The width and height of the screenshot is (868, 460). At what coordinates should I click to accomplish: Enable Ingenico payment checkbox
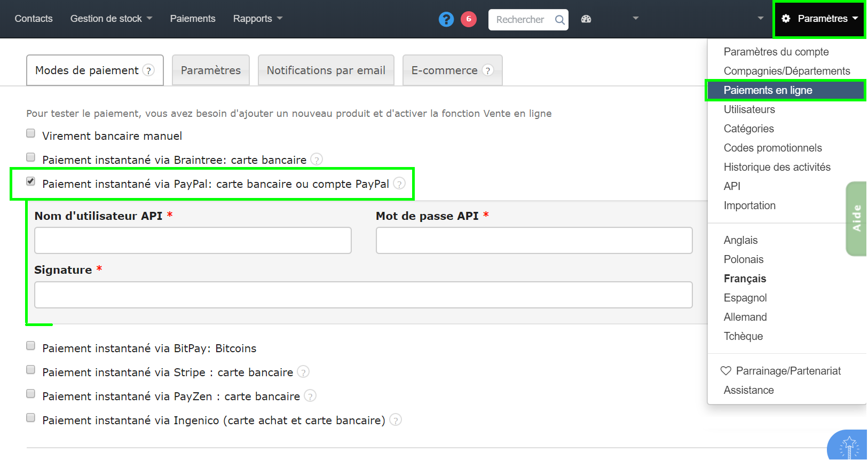(31, 418)
